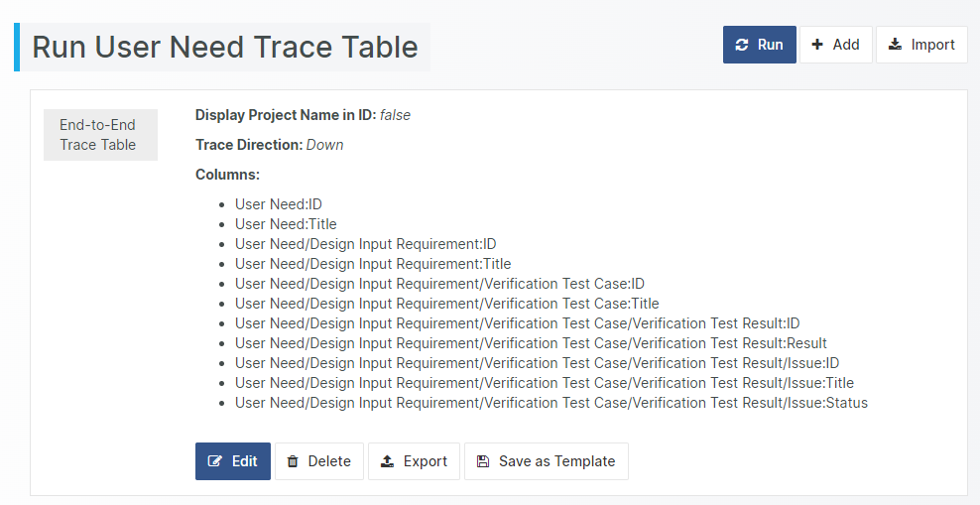
Task: Click the Design Input Requirement:Title column entry
Action: point(373,264)
